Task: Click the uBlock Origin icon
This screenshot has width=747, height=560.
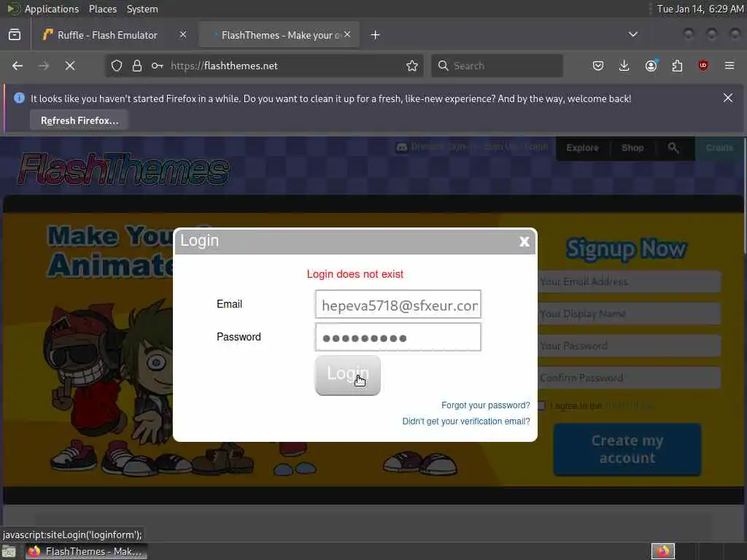Action: click(x=703, y=66)
